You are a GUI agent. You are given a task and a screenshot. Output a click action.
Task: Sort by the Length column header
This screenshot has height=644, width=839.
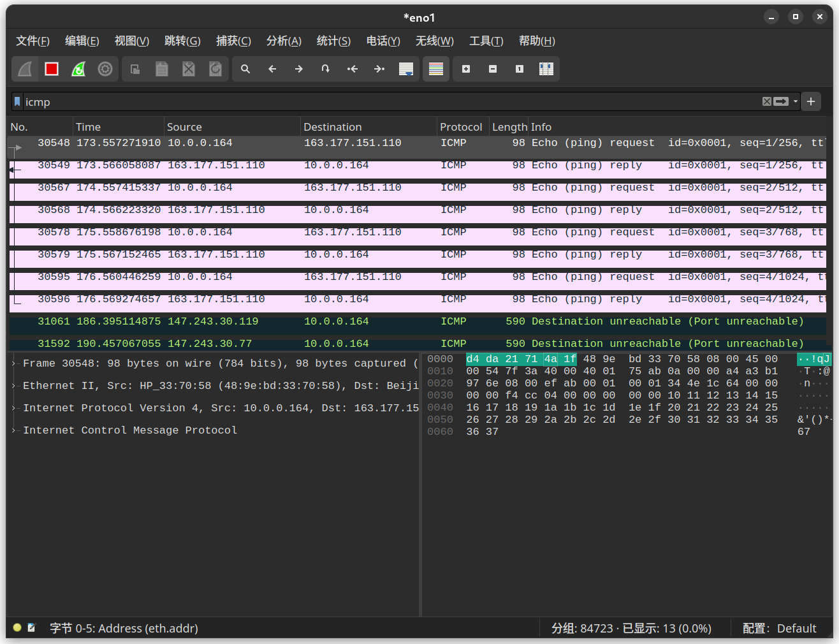pyautogui.click(x=509, y=127)
